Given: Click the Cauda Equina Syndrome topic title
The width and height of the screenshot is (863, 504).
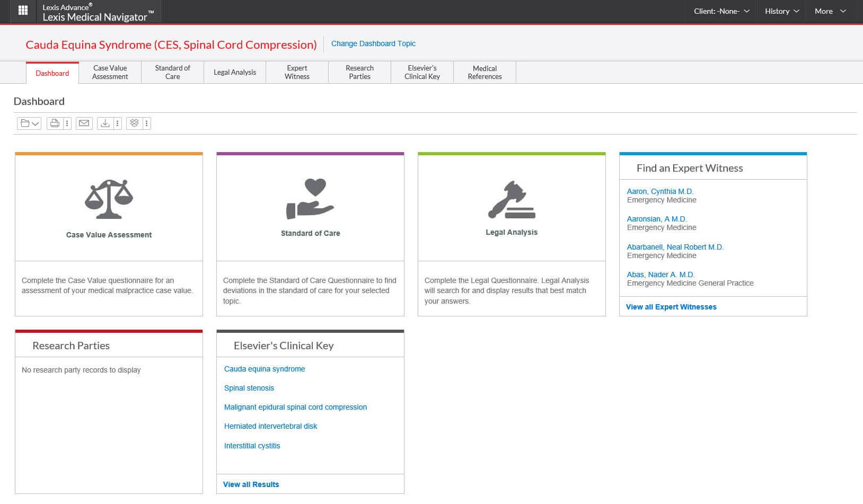Looking at the screenshot, I should 171,45.
